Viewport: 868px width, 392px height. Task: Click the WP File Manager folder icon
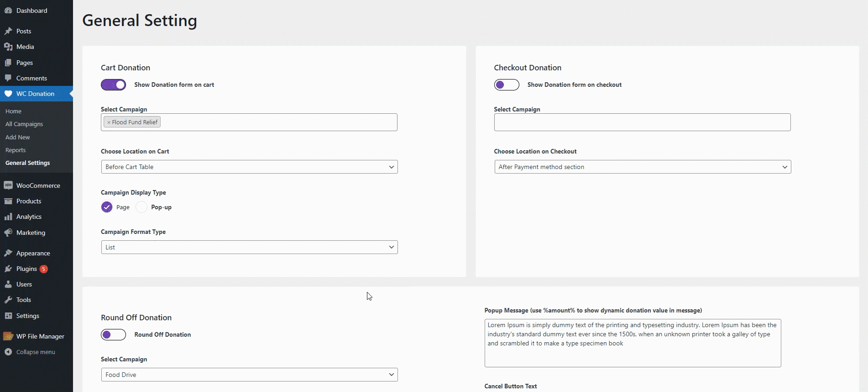pyautogui.click(x=8, y=336)
